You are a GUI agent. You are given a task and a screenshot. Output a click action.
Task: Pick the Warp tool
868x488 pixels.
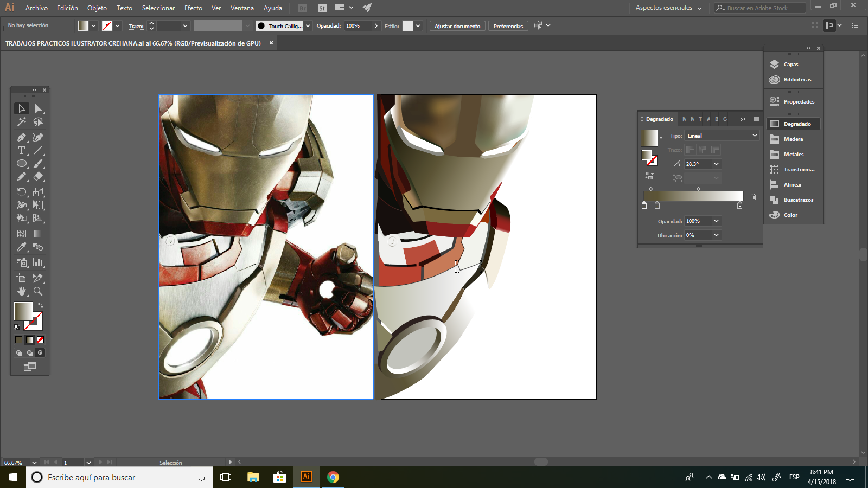click(22, 205)
